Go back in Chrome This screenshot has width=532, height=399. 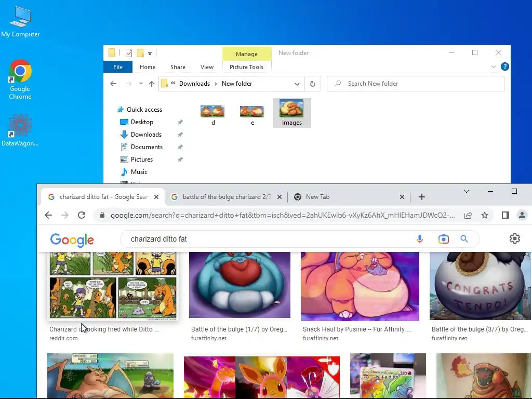pyautogui.click(x=48, y=215)
